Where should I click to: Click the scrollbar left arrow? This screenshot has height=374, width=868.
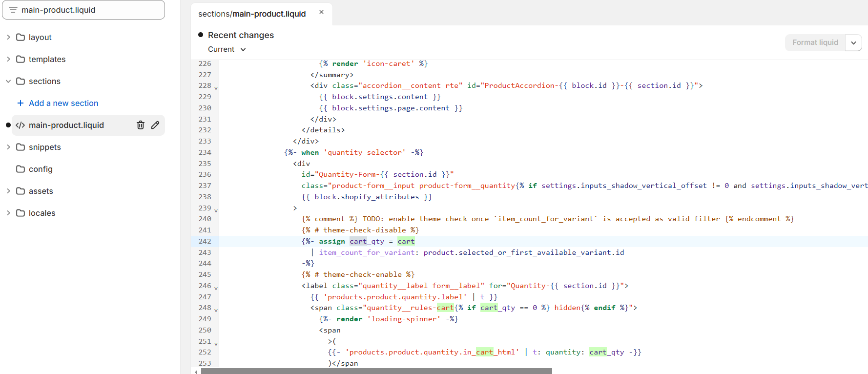196,371
